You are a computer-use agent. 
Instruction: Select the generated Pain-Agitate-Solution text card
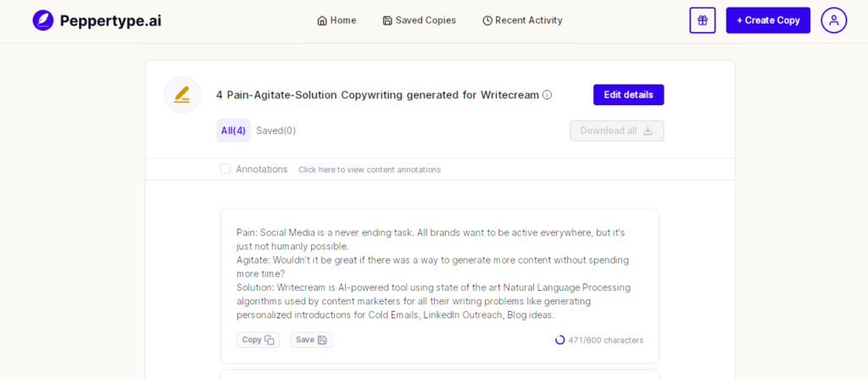pyautogui.click(x=440, y=286)
